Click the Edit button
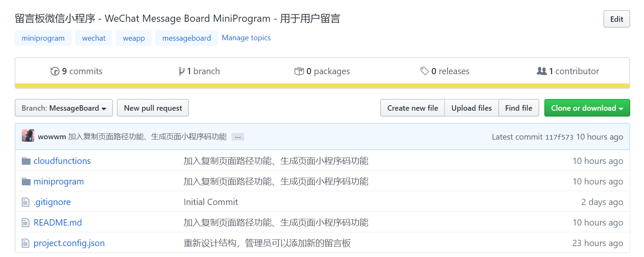Viewport: 644px width, 257px height. click(616, 18)
